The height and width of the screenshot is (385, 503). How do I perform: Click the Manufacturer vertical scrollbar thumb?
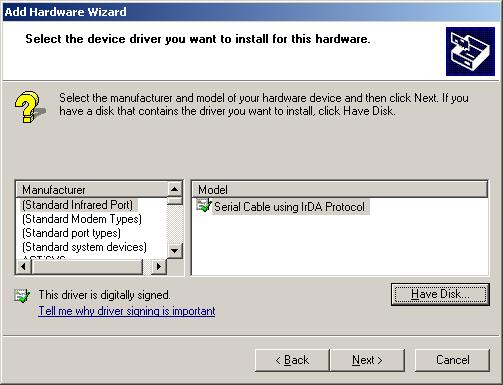(175, 201)
